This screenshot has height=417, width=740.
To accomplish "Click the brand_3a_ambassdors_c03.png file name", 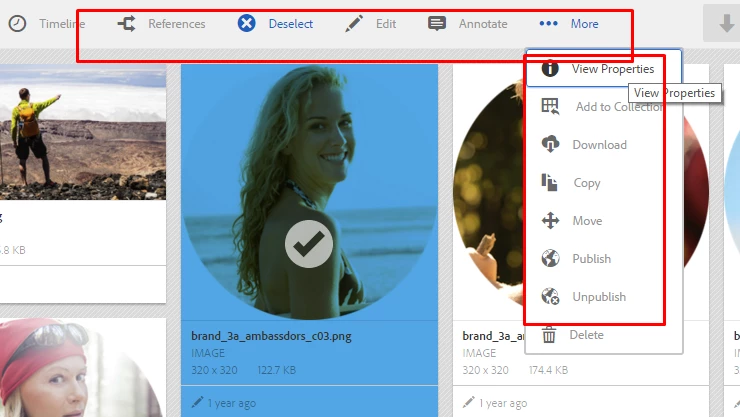I will pos(271,336).
